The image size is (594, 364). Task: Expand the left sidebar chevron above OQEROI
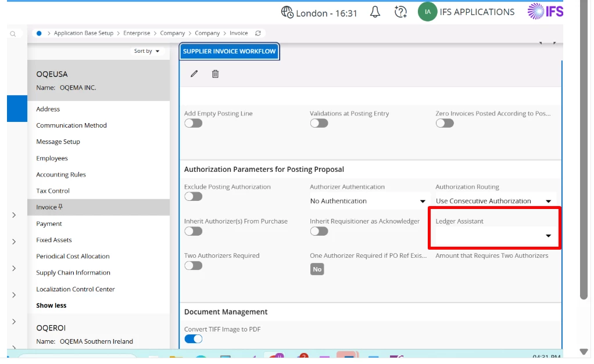point(14,322)
